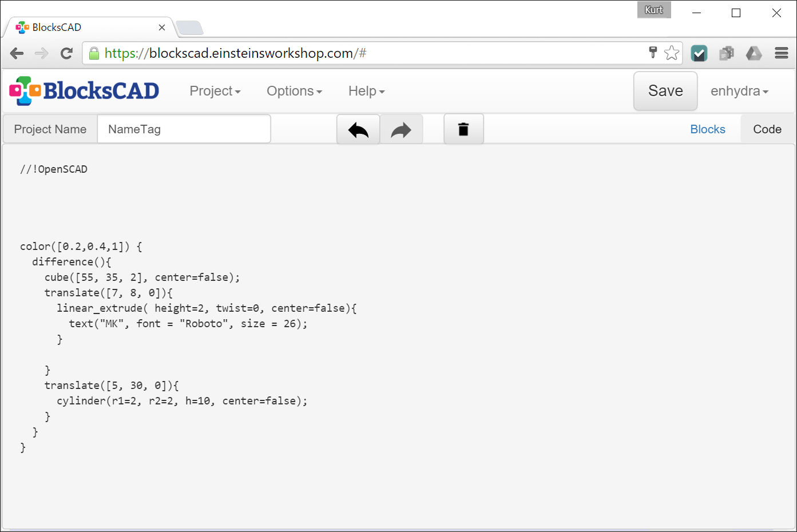The width and height of the screenshot is (797, 532).
Task: Open the Chrome hamburger menu
Action: [781, 53]
